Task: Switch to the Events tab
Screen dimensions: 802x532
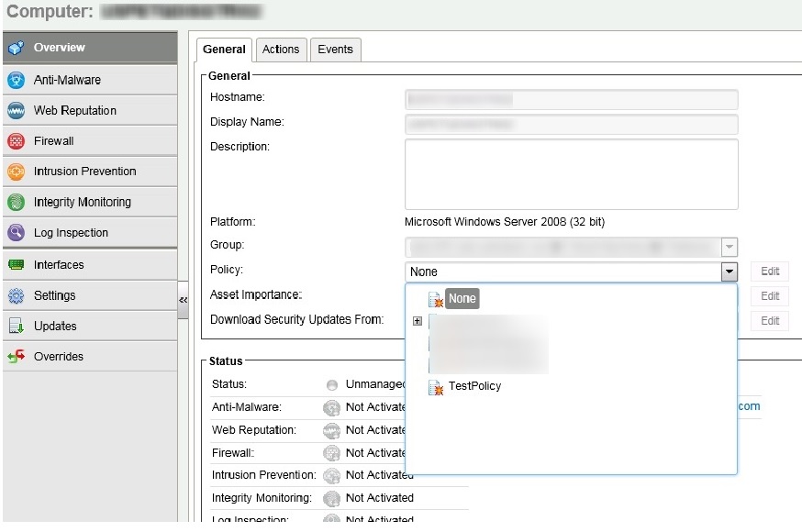Action: 335,50
